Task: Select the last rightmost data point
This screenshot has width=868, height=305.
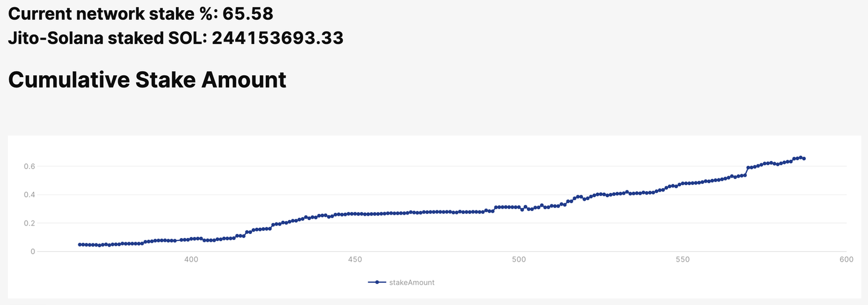Action: point(804,159)
